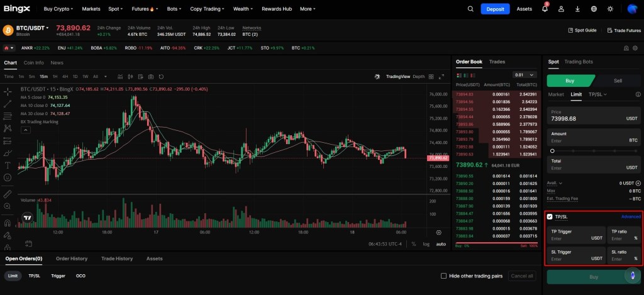
Task: Open the TP/SL order type dropdown
Action: (597, 94)
